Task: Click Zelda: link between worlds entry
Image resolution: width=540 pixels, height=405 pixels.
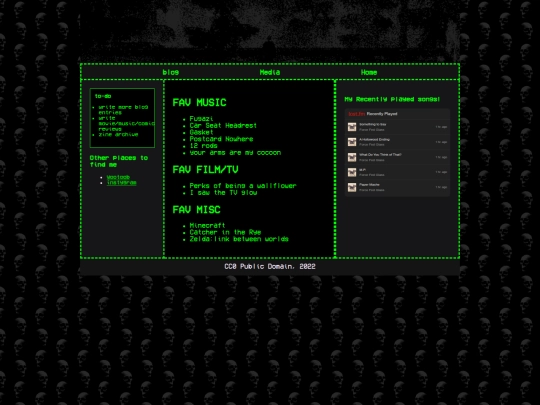Action: click(x=239, y=239)
